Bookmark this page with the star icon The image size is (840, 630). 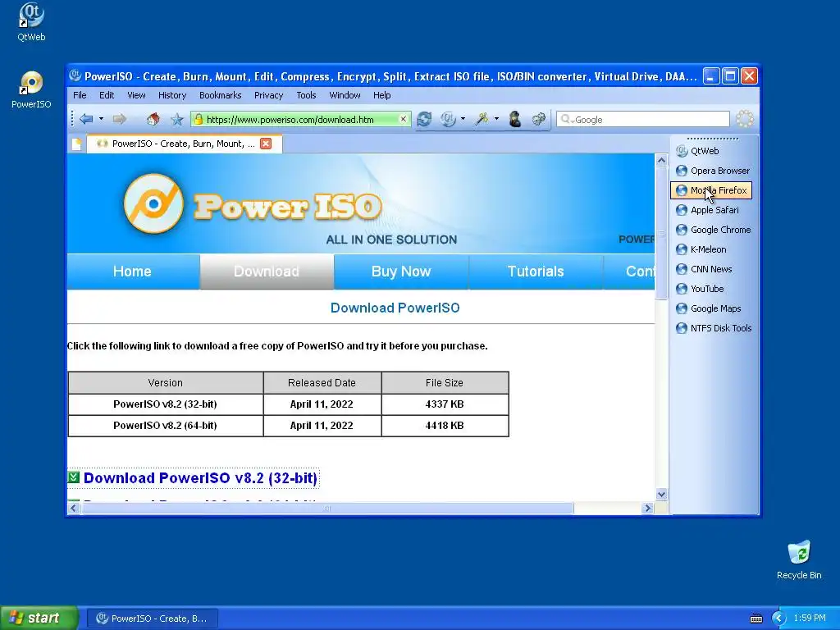click(x=177, y=119)
